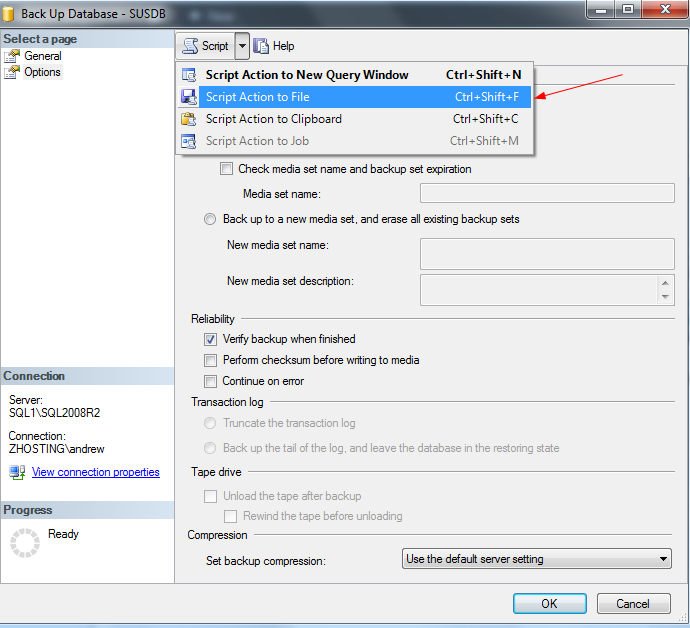Screen dimensions: 690x628
Task: Uncheck Verify backup when finished
Action: pos(210,339)
